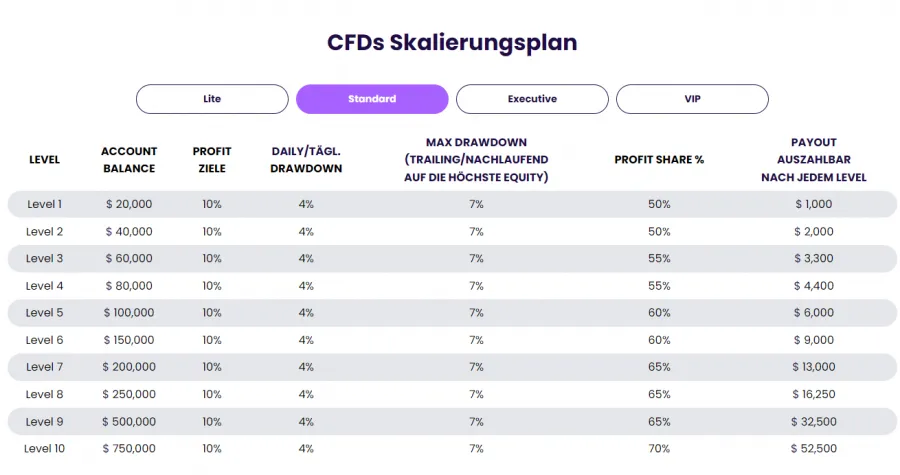Click the Profit Ziele column header
The image size is (900, 475).
coord(212,160)
